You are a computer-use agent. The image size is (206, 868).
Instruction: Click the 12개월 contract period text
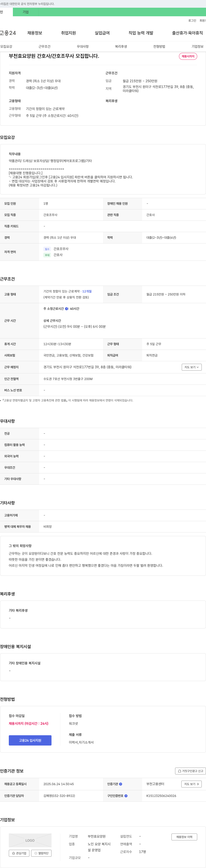coord(87,291)
